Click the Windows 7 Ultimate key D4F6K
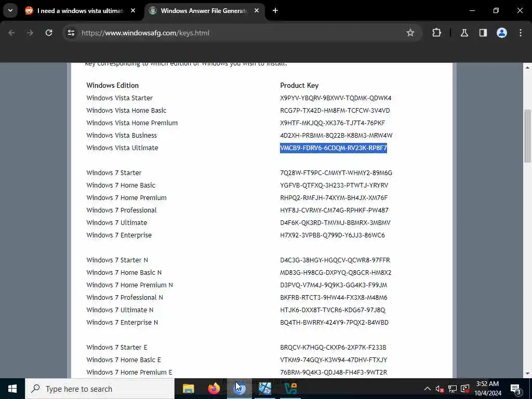 pos(335,222)
